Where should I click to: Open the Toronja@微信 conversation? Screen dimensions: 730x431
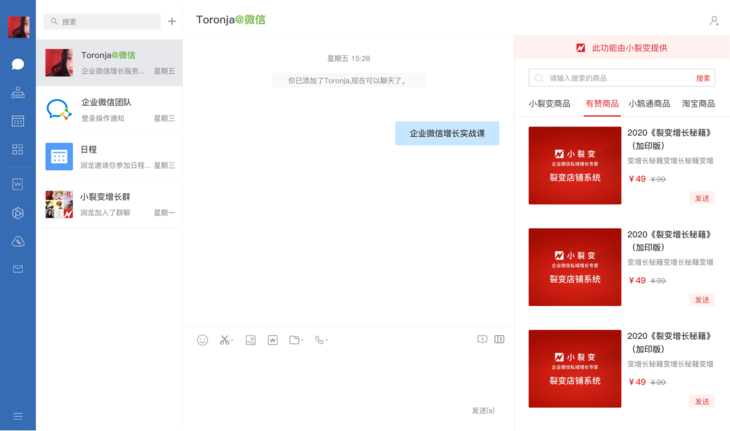[x=109, y=63]
